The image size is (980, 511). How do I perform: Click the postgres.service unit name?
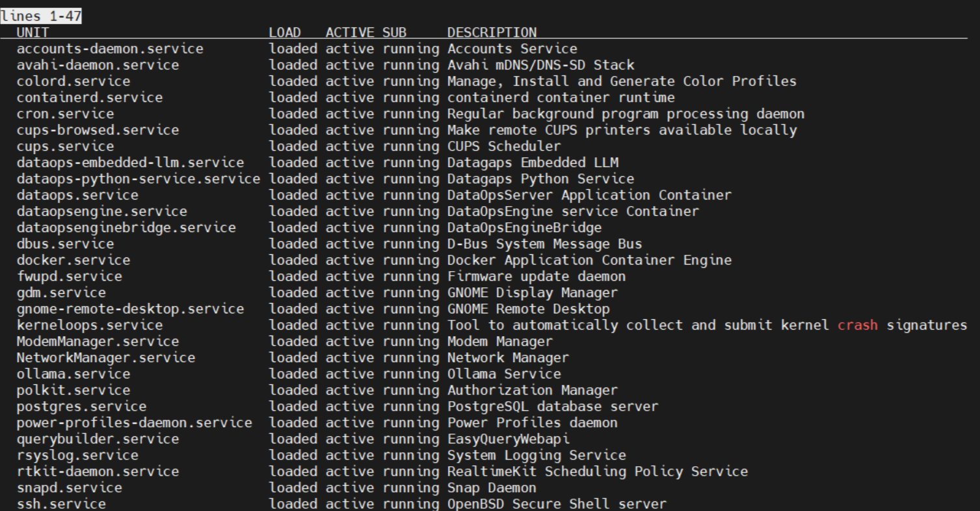[81, 406]
